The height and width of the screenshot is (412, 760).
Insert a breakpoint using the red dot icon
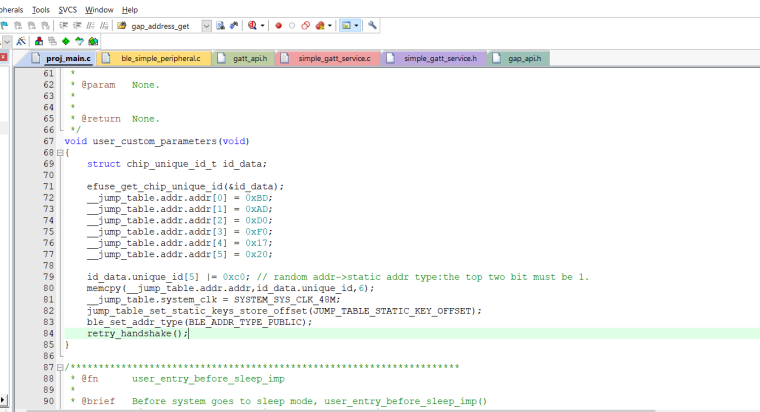[278, 24]
